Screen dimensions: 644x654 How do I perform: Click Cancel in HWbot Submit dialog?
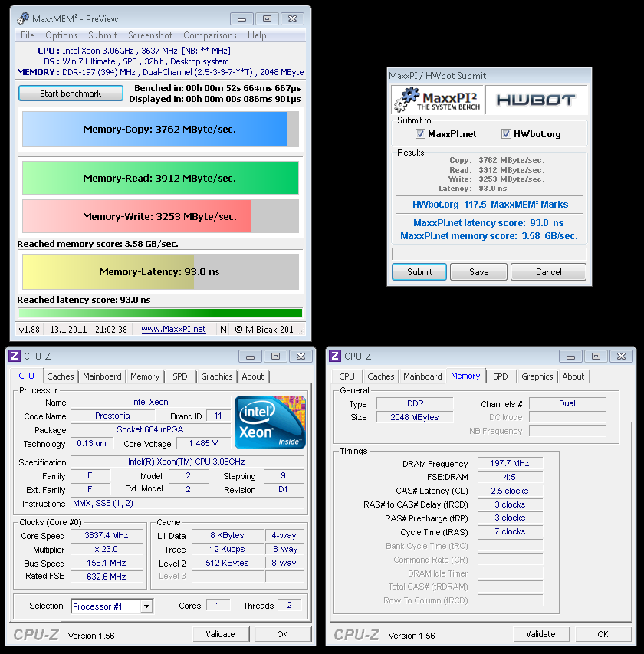pos(548,272)
